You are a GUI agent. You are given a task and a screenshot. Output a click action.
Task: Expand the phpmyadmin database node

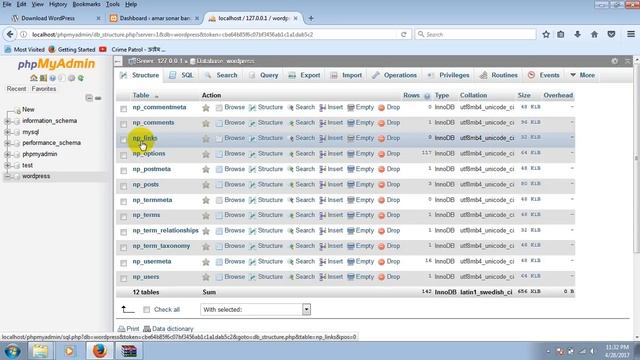click(7, 154)
